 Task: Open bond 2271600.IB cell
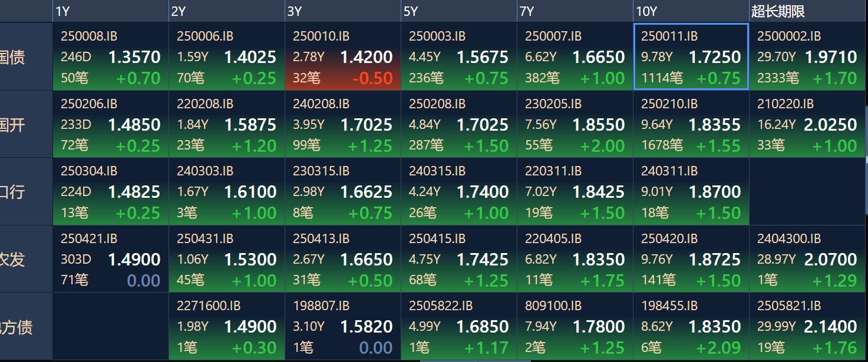[227, 326]
